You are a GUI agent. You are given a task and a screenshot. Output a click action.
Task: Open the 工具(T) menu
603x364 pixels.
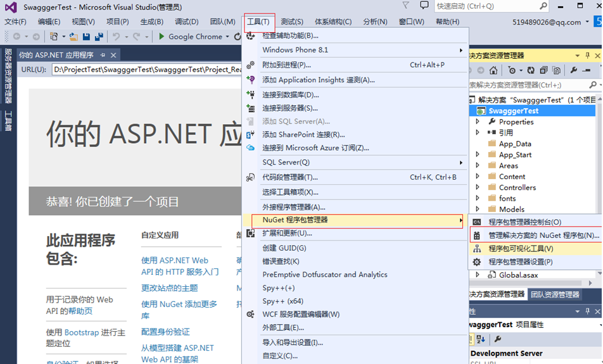click(258, 22)
